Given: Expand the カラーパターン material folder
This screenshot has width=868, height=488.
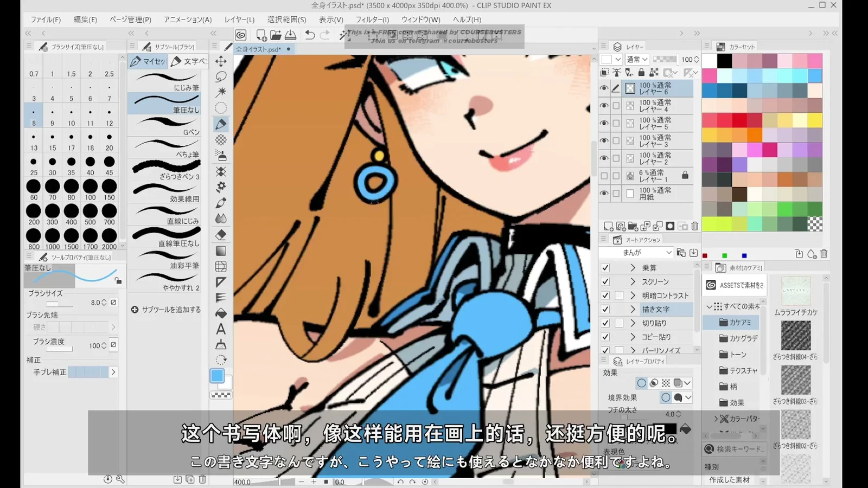Looking at the screenshot, I should (x=716, y=419).
